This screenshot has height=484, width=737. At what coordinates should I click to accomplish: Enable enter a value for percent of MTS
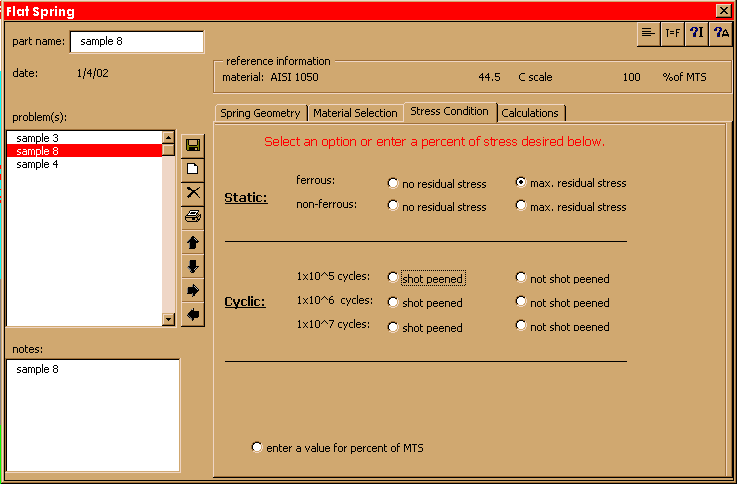[258, 447]
